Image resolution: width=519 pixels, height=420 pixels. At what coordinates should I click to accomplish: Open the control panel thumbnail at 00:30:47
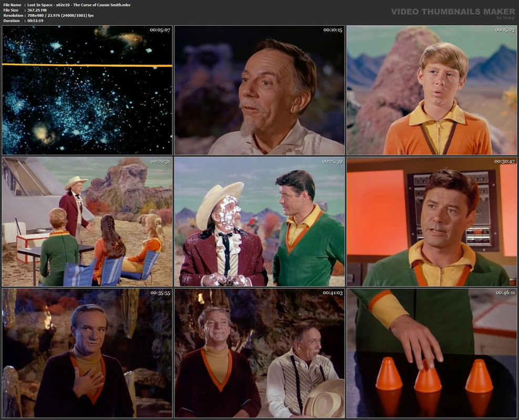(432, 222)
